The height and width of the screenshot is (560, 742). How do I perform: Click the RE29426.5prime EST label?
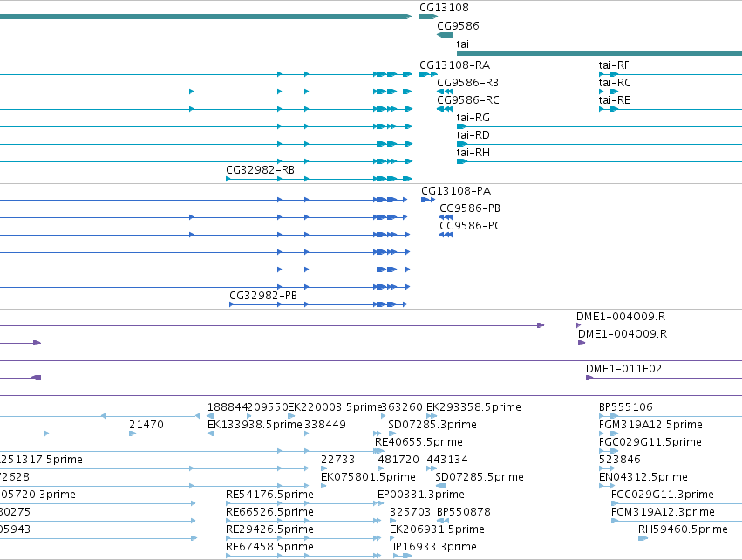point(269,529)
